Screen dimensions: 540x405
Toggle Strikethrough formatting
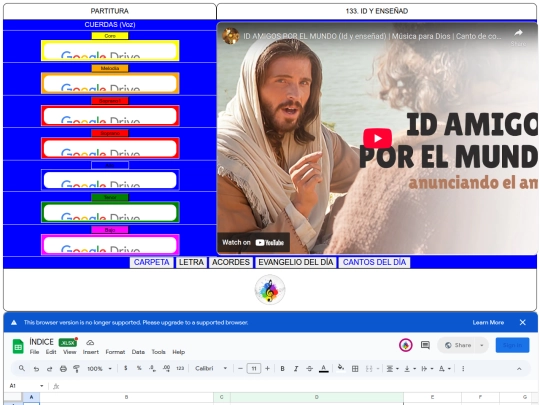tap(309, 368)
